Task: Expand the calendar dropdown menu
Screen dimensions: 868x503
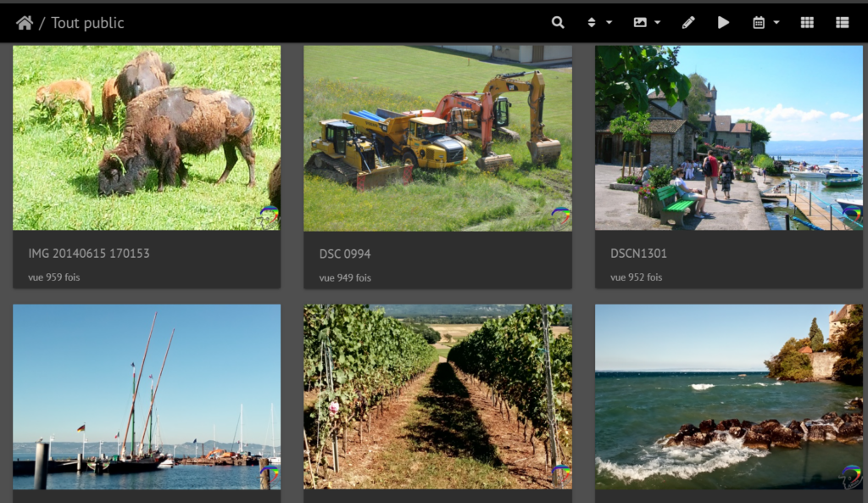Action: 765,23
